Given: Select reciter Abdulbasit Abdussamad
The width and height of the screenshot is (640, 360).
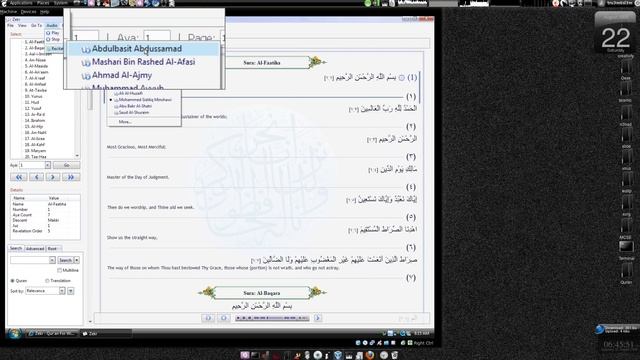Looking at the screenshot, I should pos(143,49).
